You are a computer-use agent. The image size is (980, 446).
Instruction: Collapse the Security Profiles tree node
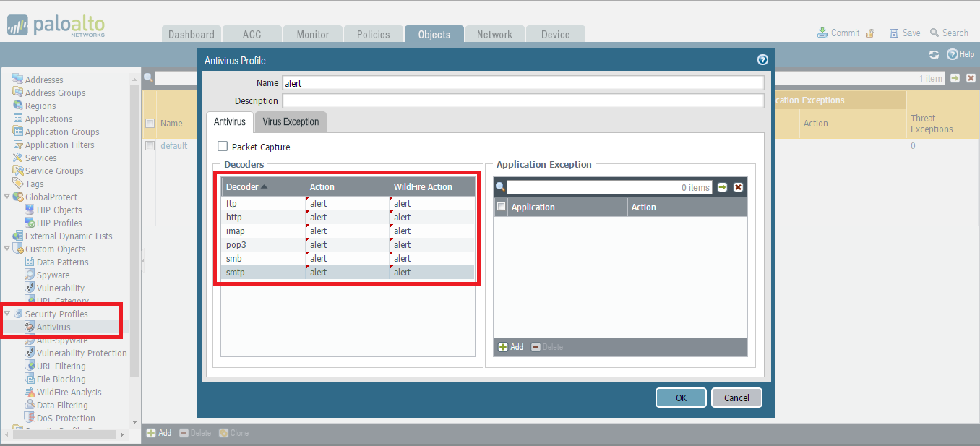(7, 314)
